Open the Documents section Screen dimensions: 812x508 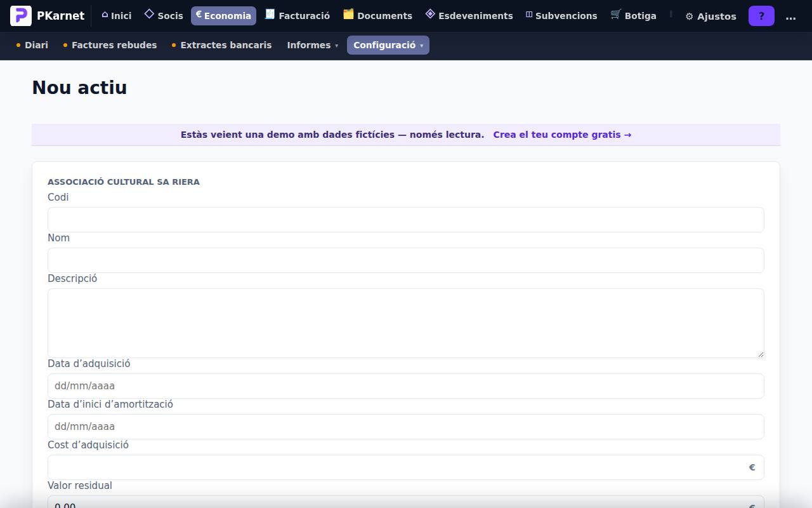tap(377, 16)
